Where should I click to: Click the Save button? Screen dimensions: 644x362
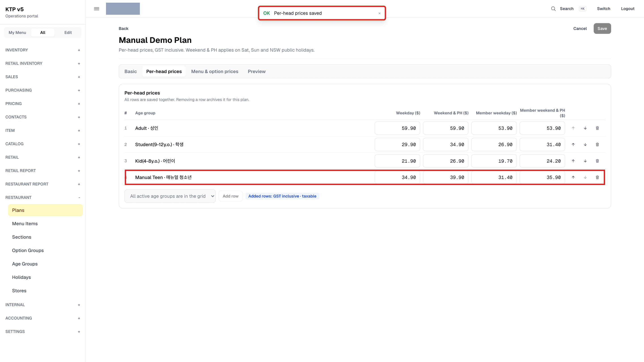[x=602, y=28]
